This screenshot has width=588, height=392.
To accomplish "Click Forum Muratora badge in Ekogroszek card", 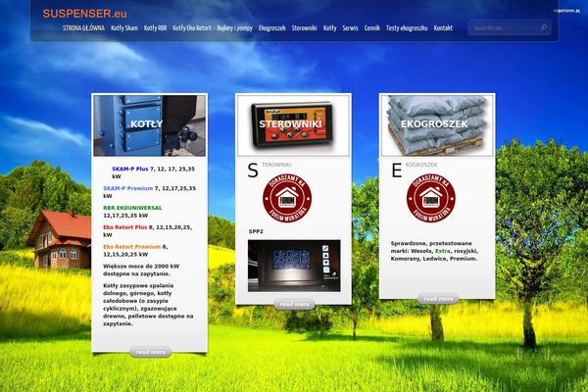I will tap(431, 198).
